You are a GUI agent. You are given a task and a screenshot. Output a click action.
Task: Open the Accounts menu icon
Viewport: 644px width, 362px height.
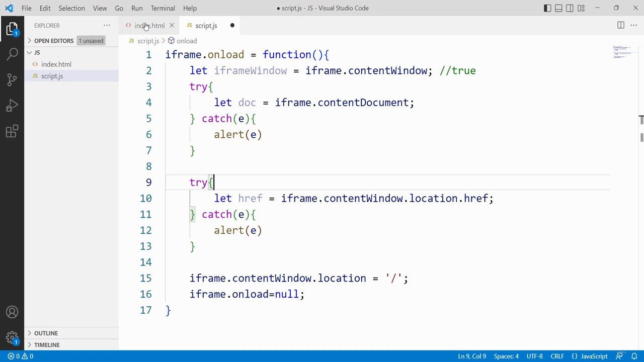pyautogui.click(x=12, y=312)
